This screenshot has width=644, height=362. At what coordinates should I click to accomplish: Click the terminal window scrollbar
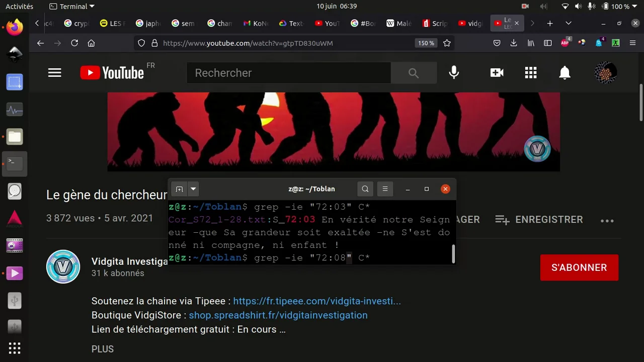pos(453,254)
